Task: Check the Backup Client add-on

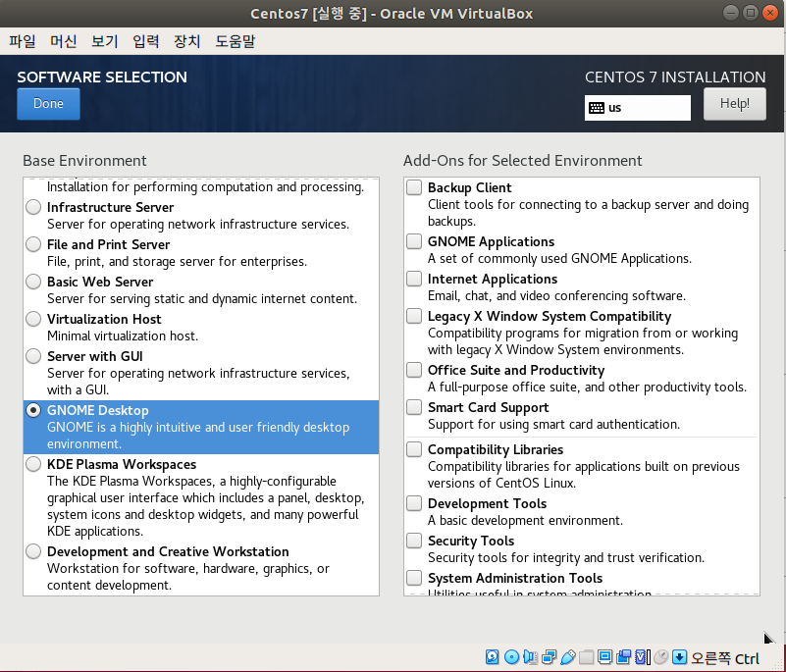Action: (414, 187)
